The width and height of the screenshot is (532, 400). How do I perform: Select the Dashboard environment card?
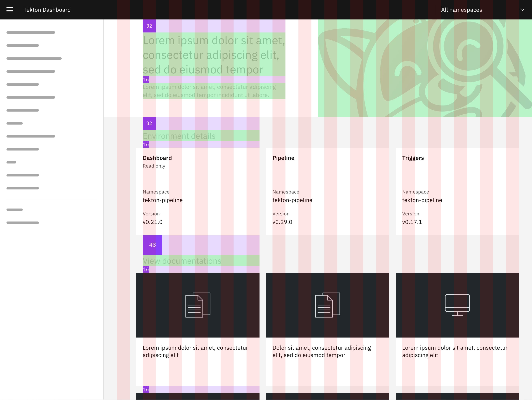click(198, 191)
